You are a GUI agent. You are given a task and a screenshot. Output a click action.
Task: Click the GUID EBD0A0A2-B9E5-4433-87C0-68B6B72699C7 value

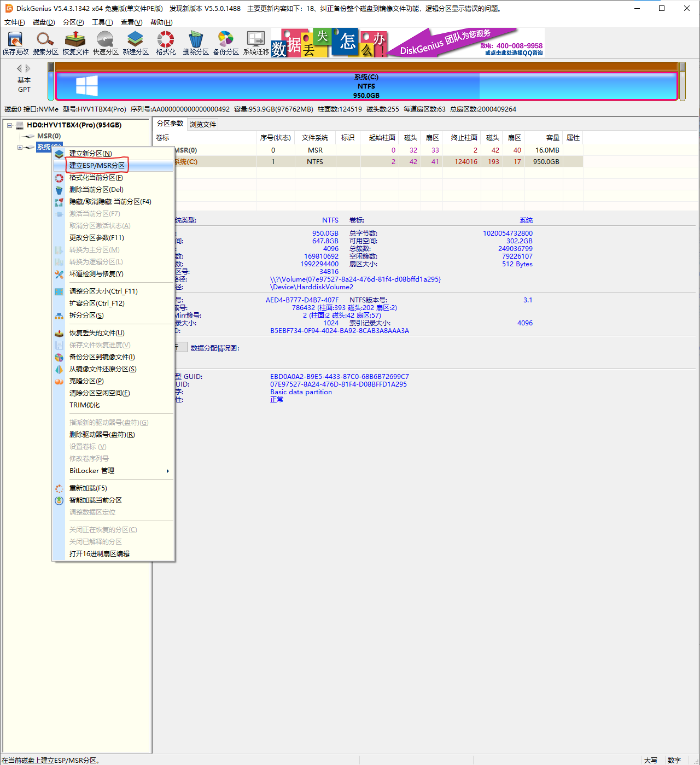coord(340,377)
